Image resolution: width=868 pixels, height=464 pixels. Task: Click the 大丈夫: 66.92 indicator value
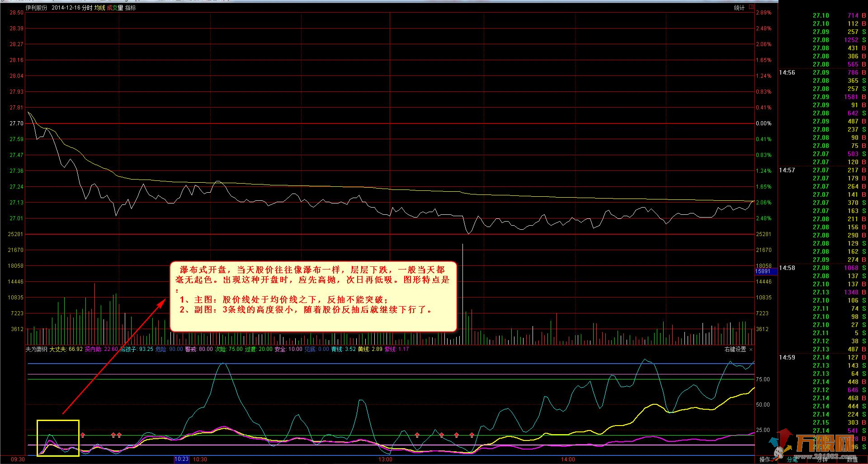click(x=66, y=349)
